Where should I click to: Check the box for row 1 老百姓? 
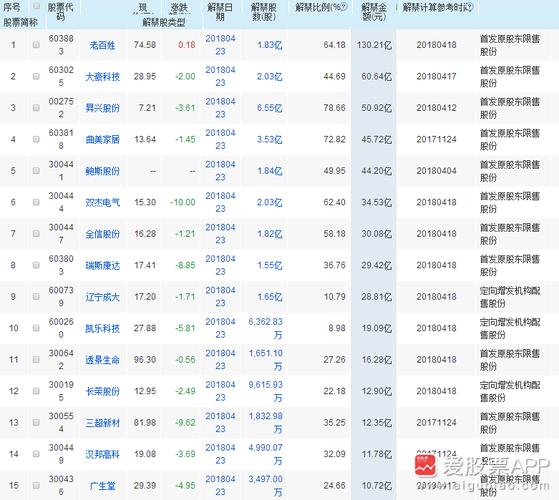36,45
